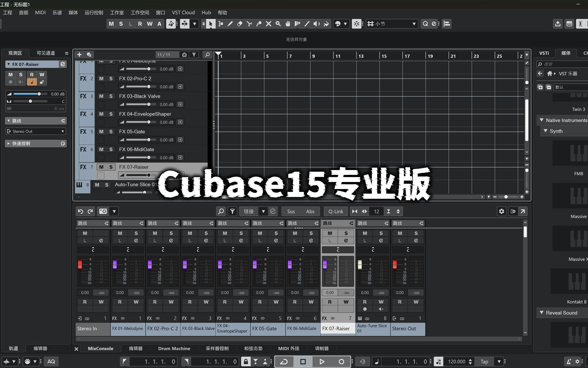Select the Draw pencil tool
The height and width of the screenshot is (368, 588).
pyautogui.click(x=230, y=24)
